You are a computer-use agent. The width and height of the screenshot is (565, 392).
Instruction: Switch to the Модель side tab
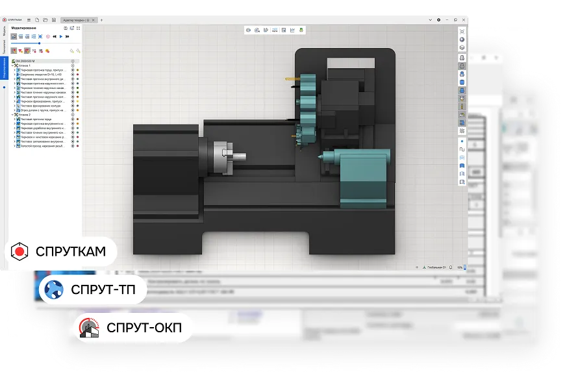click(x=4, y=31)
